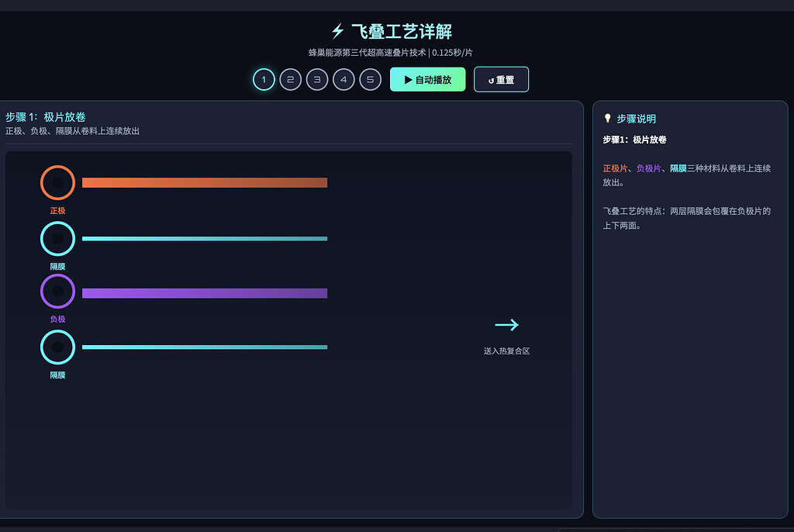The height and width of the screenshot is (532, 794).
Task: Switch to step 5 circle
Action: coord(370,80)
